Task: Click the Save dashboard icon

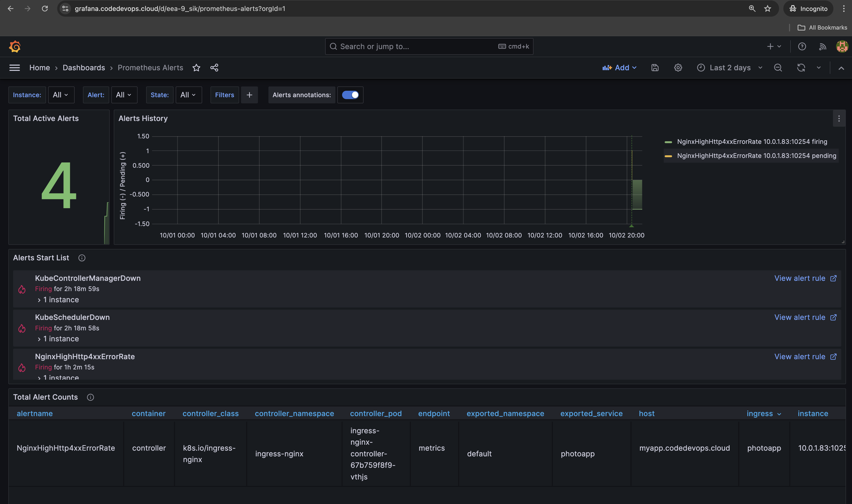Action: coord(655,68)
